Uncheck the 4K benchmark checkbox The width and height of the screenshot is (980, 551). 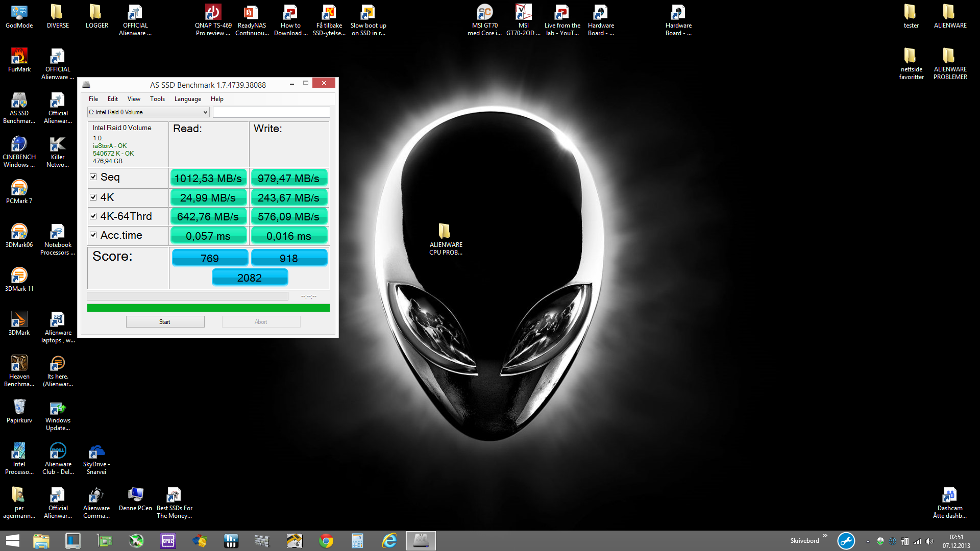click(93, 197)
